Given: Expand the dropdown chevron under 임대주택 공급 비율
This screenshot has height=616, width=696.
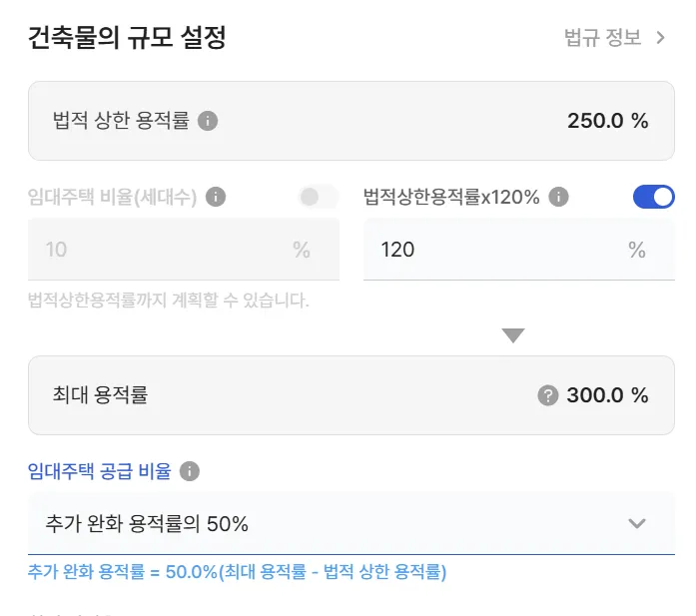Looking at the screenshot, I should pyautogui.click(x=637, y=523).
